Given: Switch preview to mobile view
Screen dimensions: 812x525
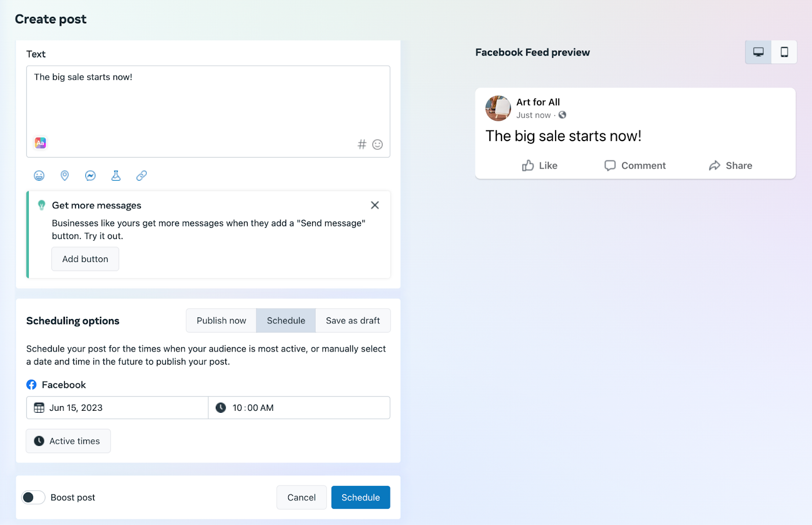Looking at the screenshot, I should click(x=784, y=52).
